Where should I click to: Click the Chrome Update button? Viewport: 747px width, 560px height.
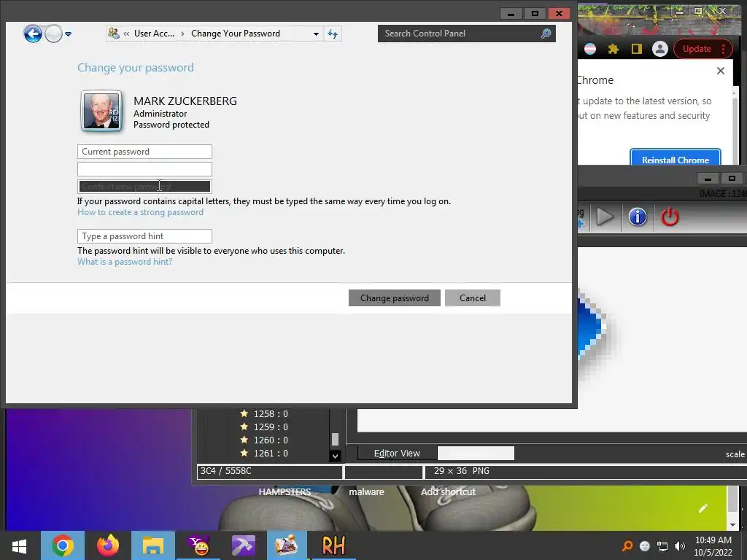point(697,49)
